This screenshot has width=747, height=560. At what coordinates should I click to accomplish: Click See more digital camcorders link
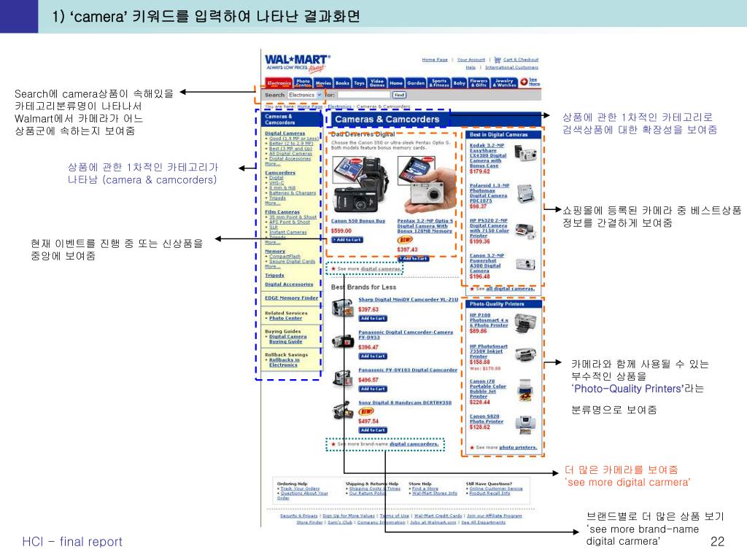coord(414,444)
